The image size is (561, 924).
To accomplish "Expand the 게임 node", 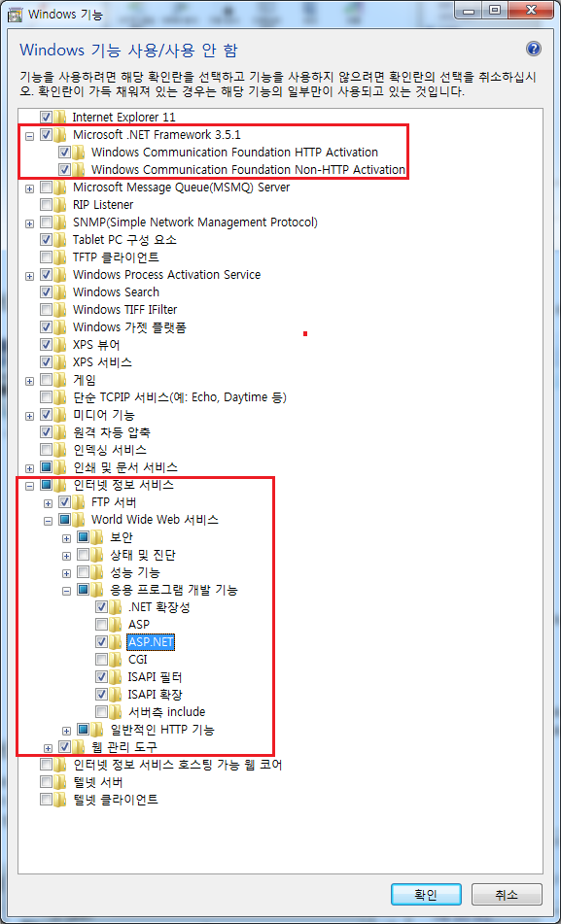I will tap(29, 381).
